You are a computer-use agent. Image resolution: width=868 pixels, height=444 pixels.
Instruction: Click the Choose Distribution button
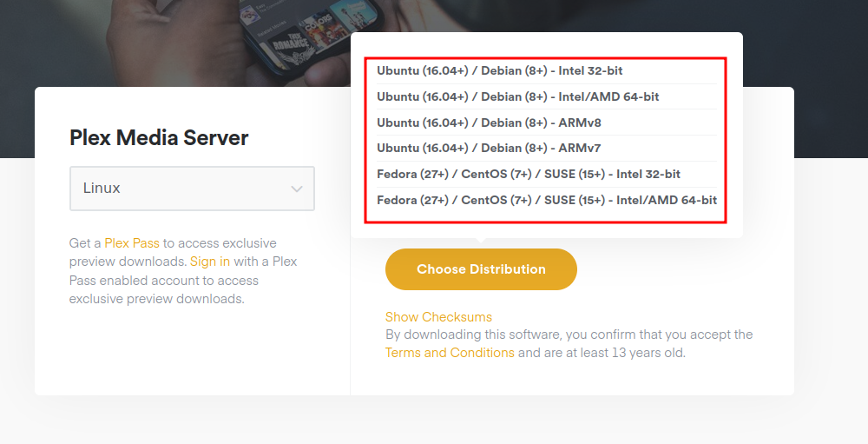coord(481,269)
